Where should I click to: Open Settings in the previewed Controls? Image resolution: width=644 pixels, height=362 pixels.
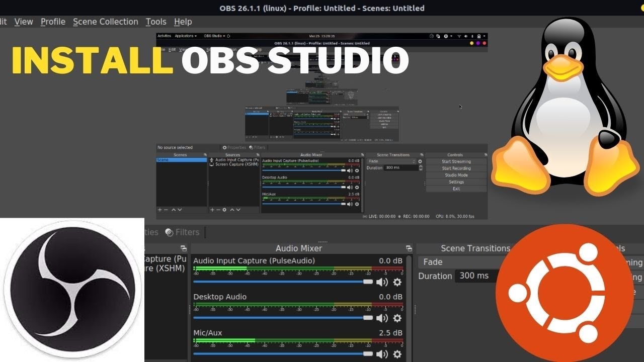(x=456, y=182)
